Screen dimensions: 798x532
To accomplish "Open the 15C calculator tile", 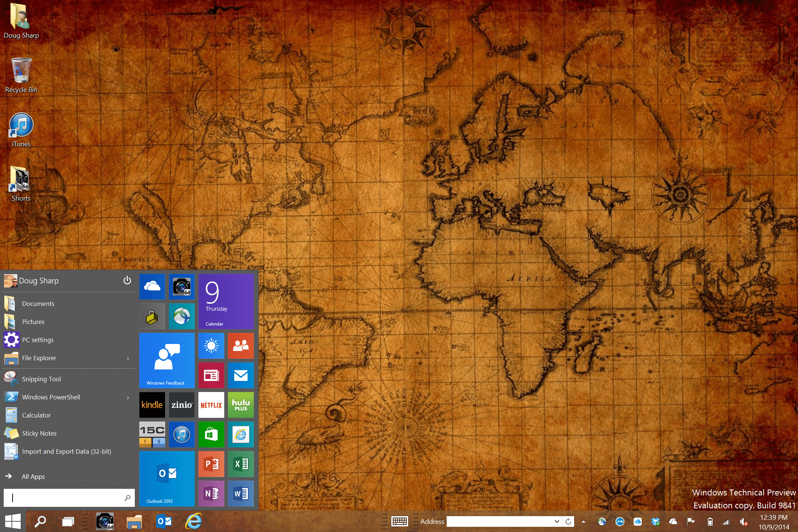I will coord(152,434).
